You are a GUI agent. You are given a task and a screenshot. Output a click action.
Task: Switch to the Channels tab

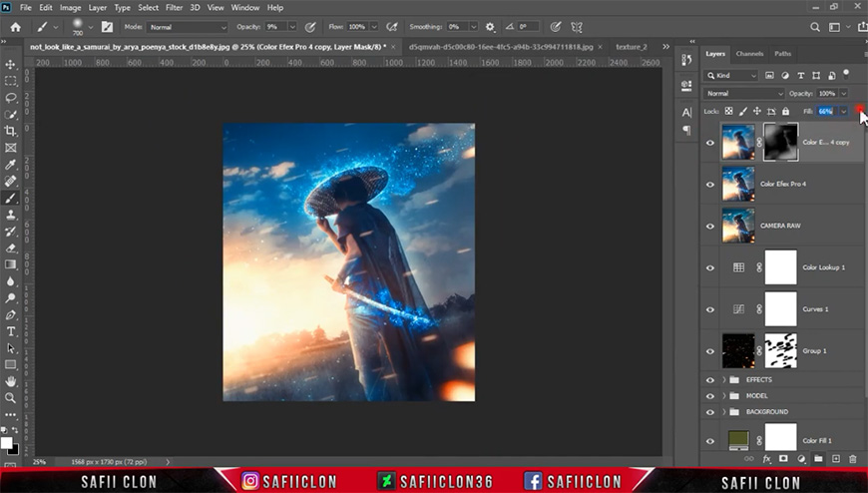749,54
